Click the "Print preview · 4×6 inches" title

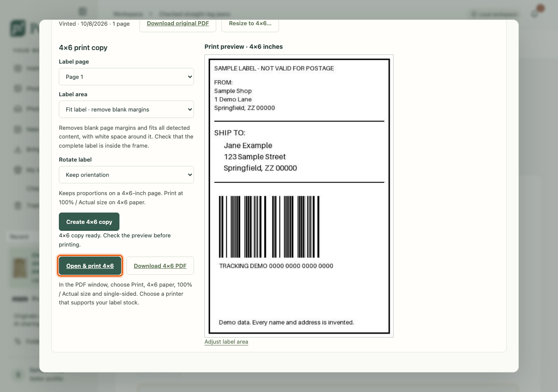pyautogui.click(x=244, y=47)
